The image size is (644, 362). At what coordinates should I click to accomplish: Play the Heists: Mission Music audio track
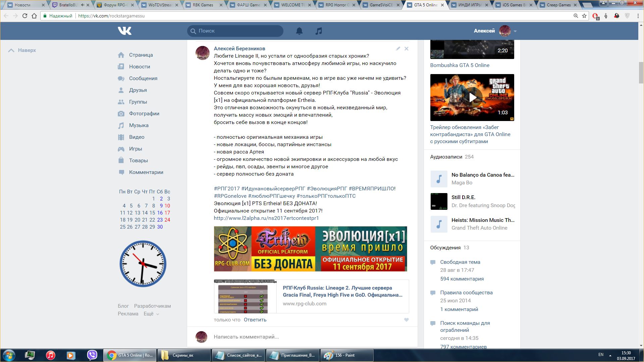439,224
